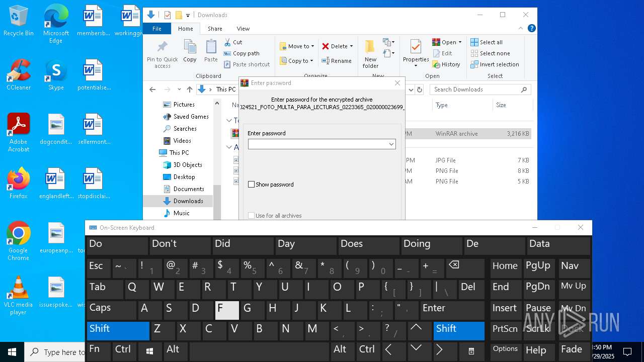Click Search Downloads box
The height and width of the screenshot is (362, 644).
pyautogui.click(x=480, y=89)
